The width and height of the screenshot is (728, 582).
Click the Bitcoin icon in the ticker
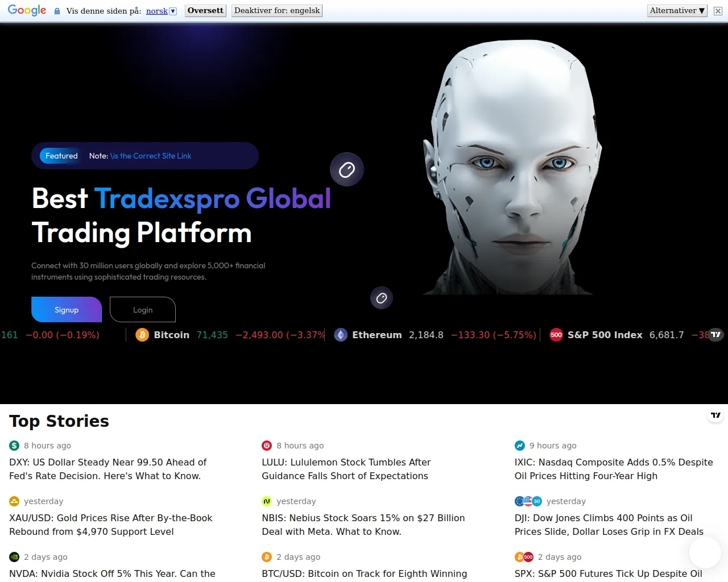click(x=142, y=335)
